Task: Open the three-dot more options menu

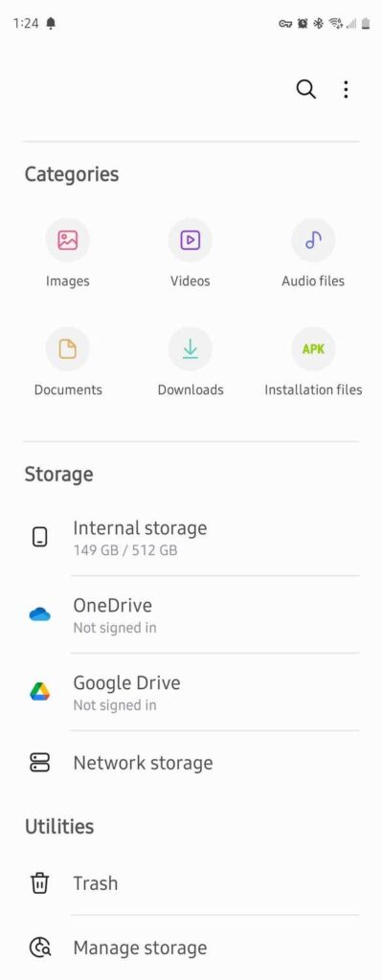Action: coord(346,89)
